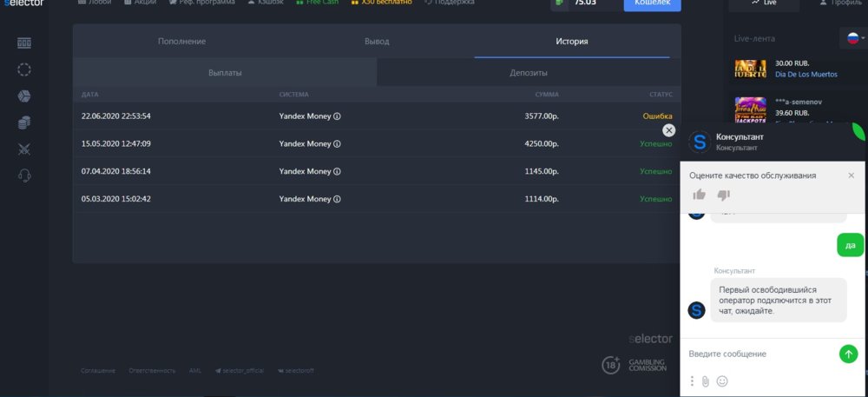Close the consultant chat widget
The height and width of the screenshot is (397, 868).
pos(668,130)
